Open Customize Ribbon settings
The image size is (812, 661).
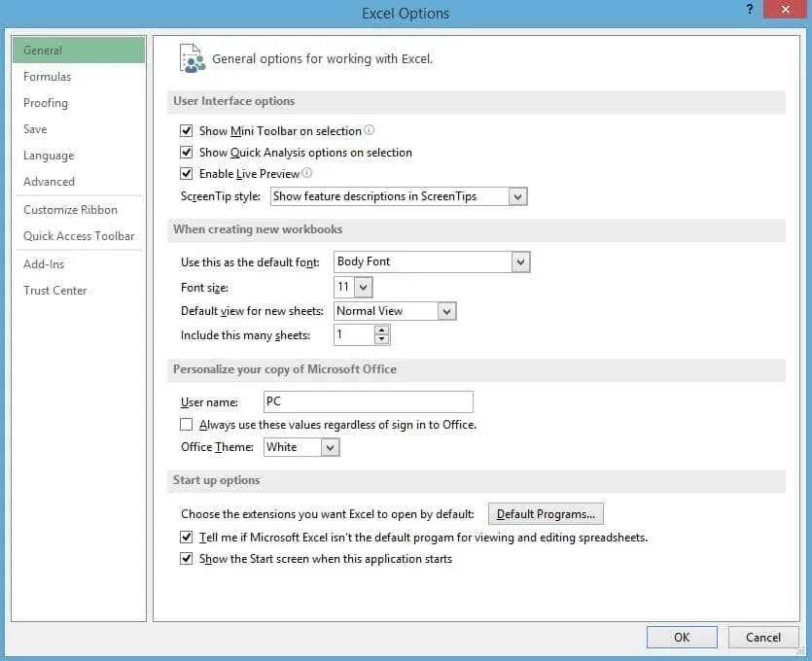tap(79, 210)
